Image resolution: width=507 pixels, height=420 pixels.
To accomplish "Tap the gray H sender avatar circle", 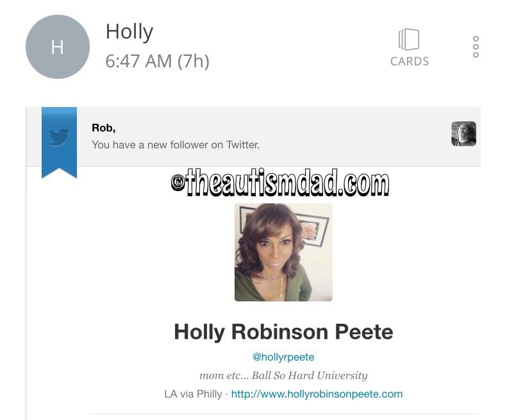I will pyautogui.click(x=58, y=47).
